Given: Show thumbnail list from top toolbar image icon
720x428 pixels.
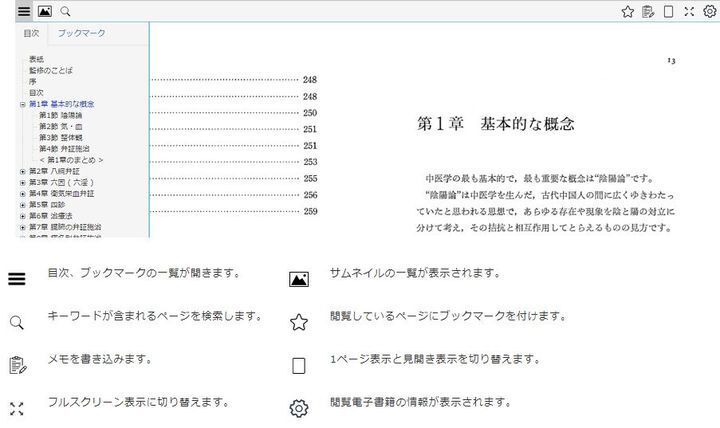Looking at the screenshot, I should pos(45,11).
